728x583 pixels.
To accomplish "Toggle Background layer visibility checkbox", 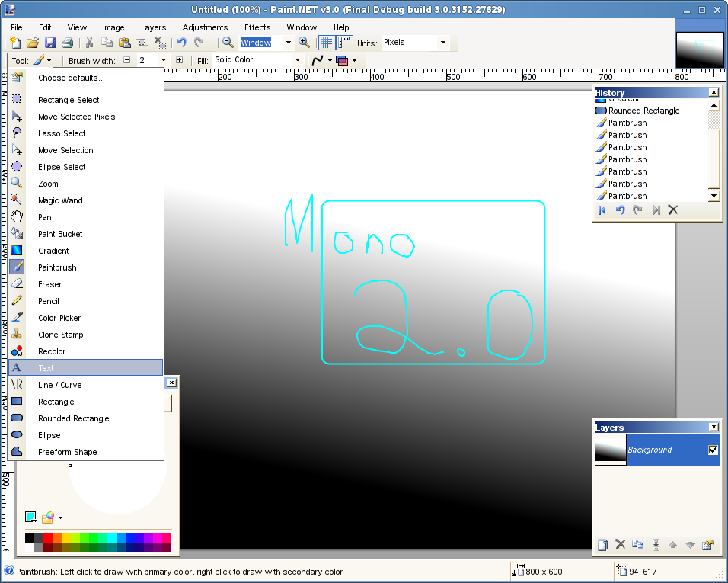I will coord(713,450).
